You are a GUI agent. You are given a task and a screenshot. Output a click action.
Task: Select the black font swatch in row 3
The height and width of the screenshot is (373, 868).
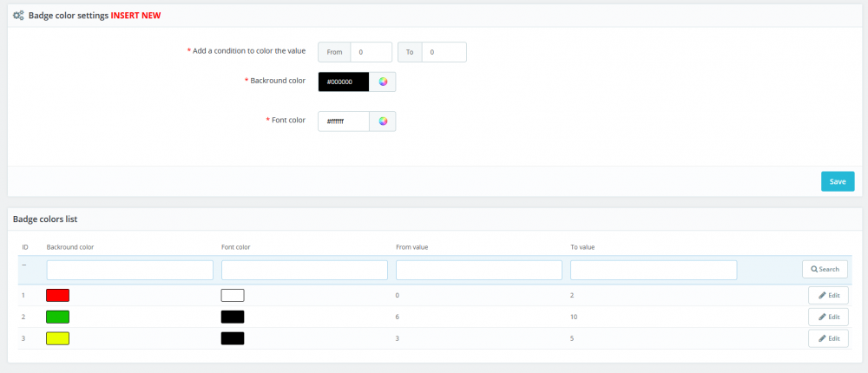tap(233, 338)
